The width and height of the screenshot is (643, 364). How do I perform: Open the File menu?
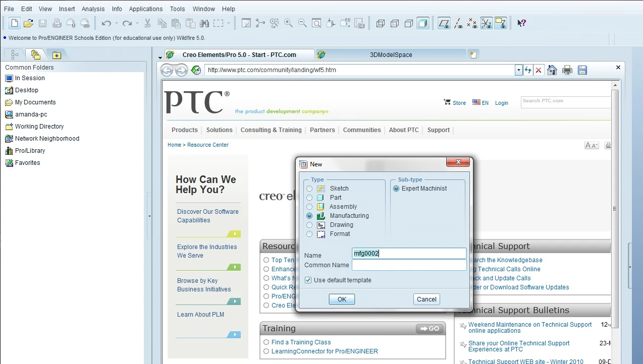9,9
